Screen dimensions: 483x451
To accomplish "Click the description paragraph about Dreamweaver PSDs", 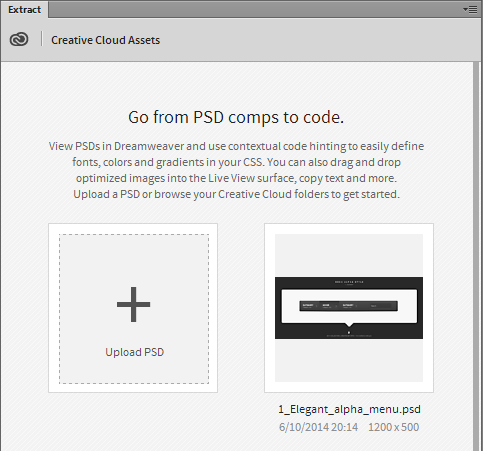I will tap(236, 170).
